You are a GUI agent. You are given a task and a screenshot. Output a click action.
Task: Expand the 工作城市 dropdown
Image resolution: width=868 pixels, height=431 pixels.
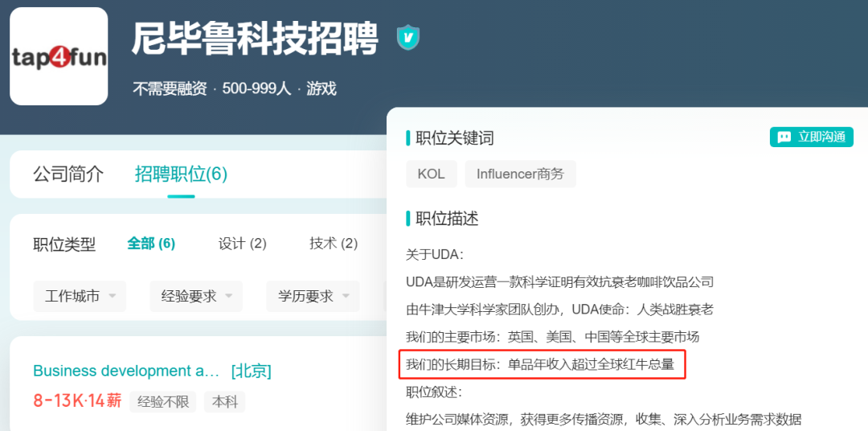click(x=80, y=297)
